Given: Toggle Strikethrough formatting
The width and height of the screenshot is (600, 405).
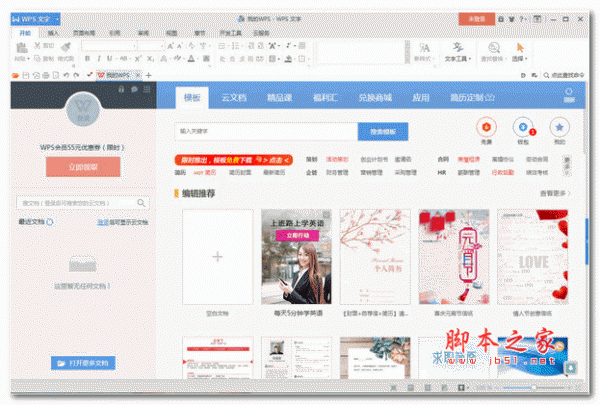Looking at the screenshot, I should tap(124, 59).
